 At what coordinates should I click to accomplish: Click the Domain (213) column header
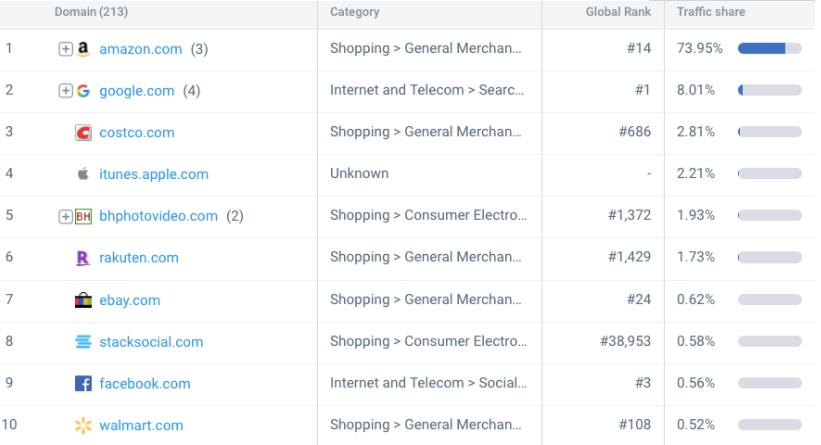(92, 12)
